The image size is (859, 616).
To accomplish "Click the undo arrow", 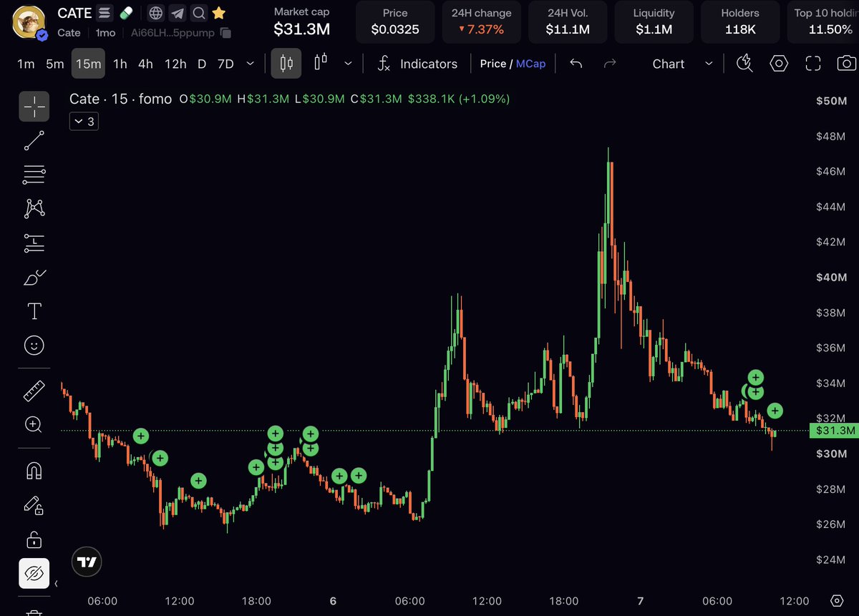I will pos(576,64).
